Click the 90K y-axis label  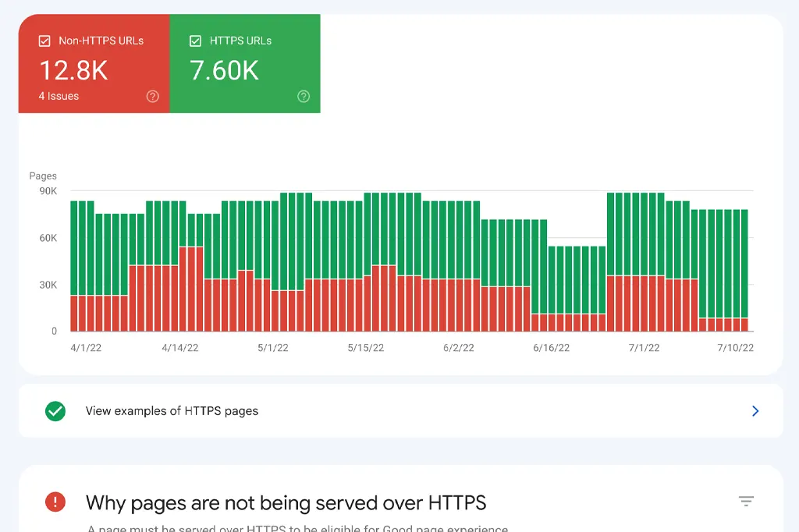tap(48, 191)
